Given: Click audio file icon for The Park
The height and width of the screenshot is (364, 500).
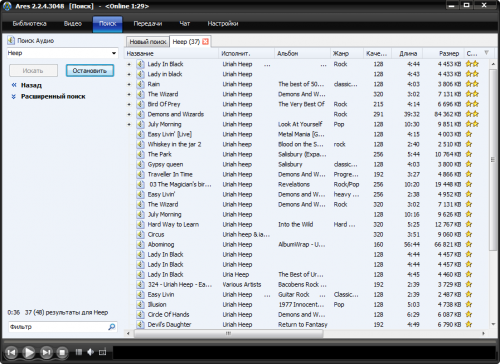Looking at the screenshot, I should tap(140, 154).
